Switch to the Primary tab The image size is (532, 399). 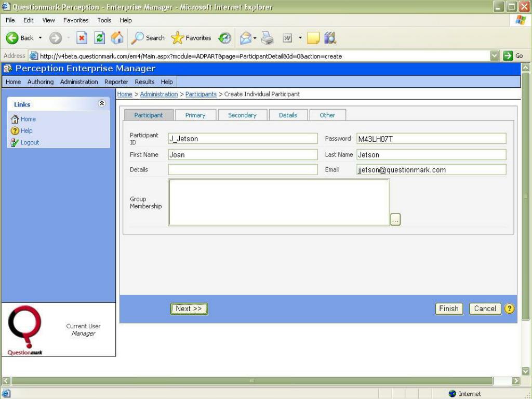coord(195,115)
